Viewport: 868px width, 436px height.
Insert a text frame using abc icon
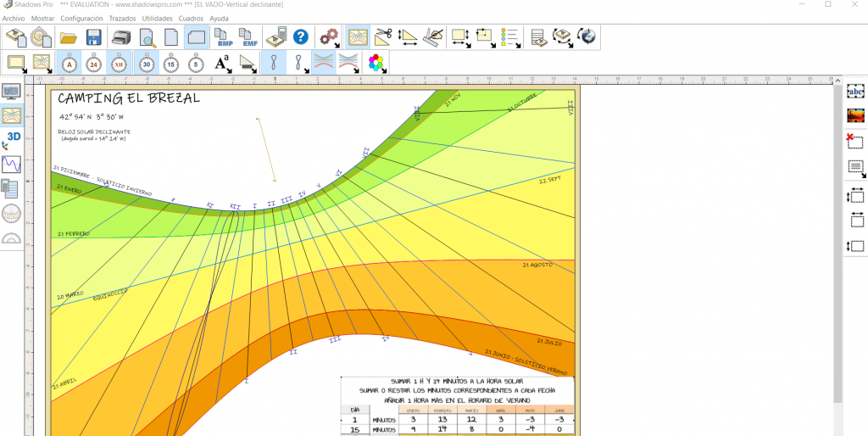pyautogui.click(x=855, y=90)
